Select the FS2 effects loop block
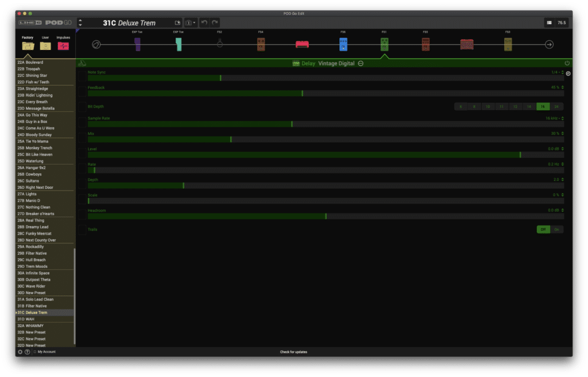Viewport: 588px width, 377px height. coord(220,44)
